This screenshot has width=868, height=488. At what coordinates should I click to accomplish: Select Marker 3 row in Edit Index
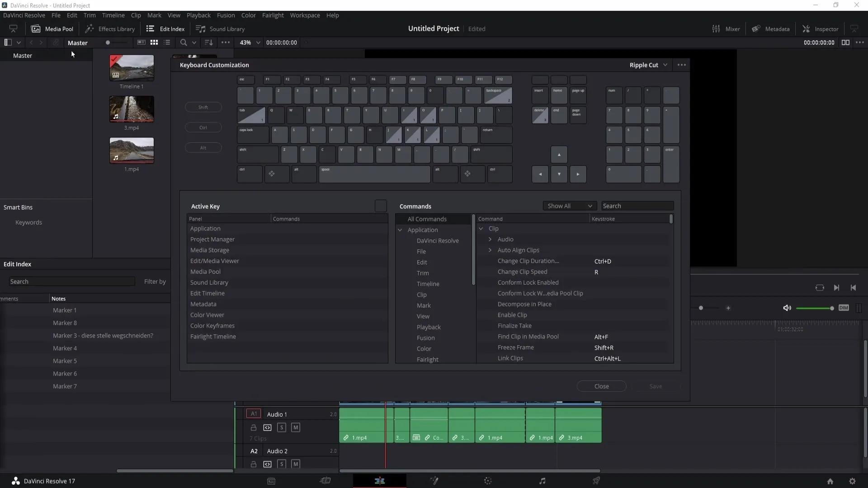[103, 336]
